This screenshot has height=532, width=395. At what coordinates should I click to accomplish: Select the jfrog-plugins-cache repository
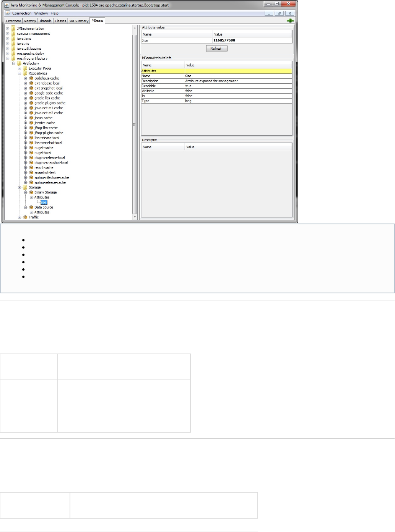pyautogui.click(x=49, y=133)
